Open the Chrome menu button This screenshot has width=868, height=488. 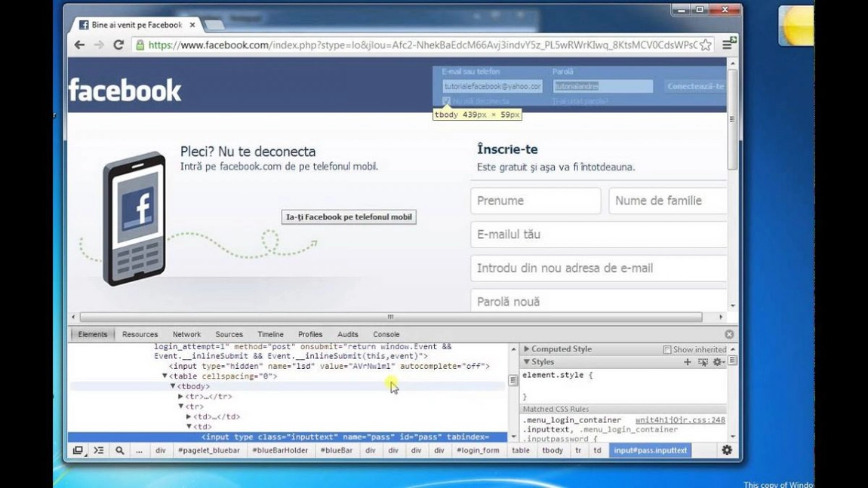[x=728, y=45]
